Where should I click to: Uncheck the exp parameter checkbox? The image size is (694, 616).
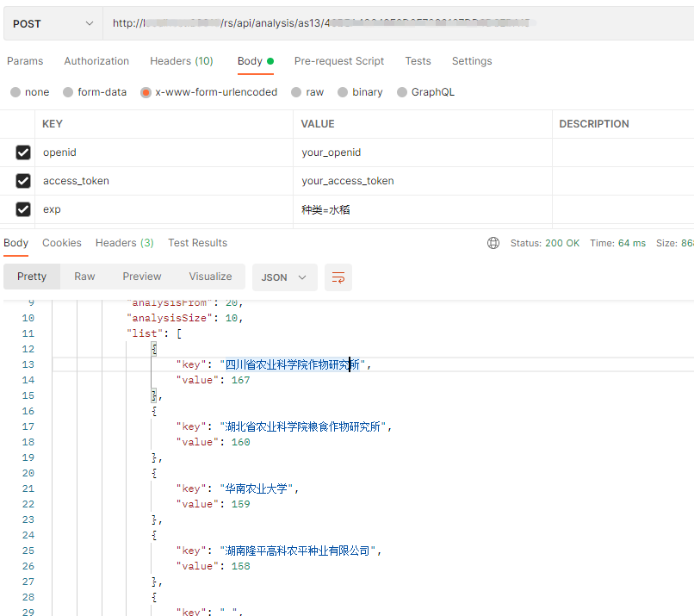tap(23, 209)
